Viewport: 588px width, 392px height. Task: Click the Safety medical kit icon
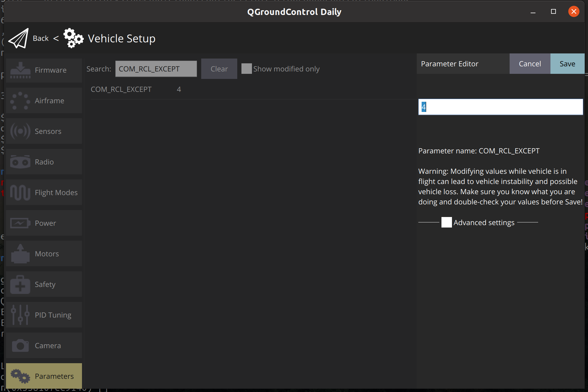[x=20, y=285]
